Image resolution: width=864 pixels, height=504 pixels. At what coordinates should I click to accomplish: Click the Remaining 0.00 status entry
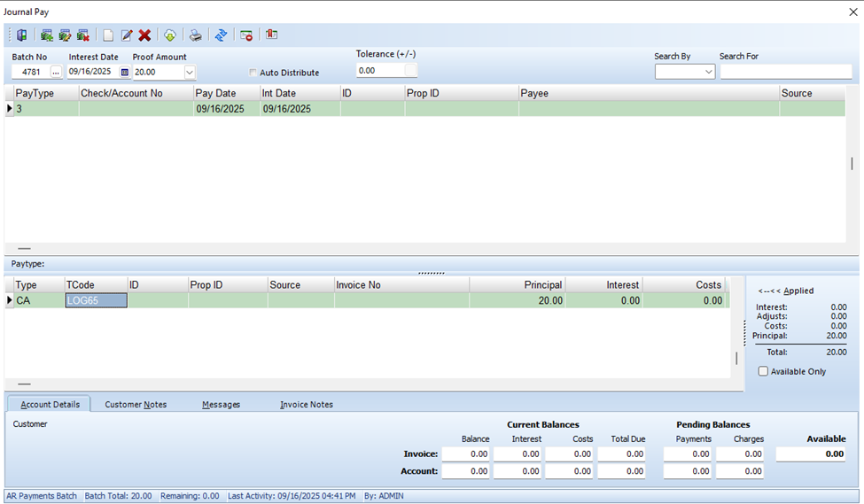tap(190, 496)
